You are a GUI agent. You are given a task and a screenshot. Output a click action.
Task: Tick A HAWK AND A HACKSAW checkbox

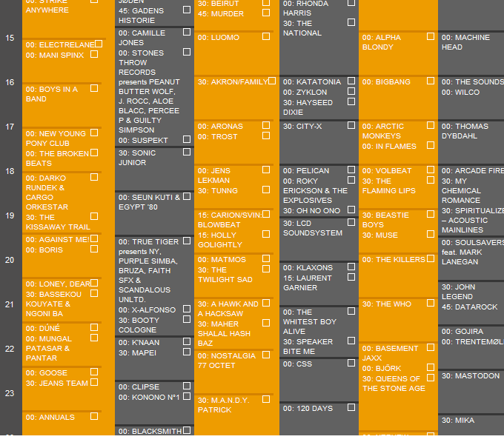coord(266,303)
